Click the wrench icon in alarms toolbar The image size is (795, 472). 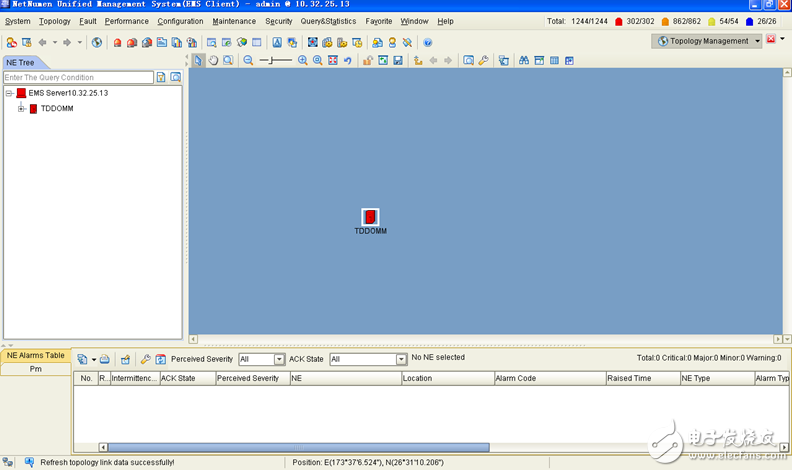pyautogui.click(x=145, y=359)
